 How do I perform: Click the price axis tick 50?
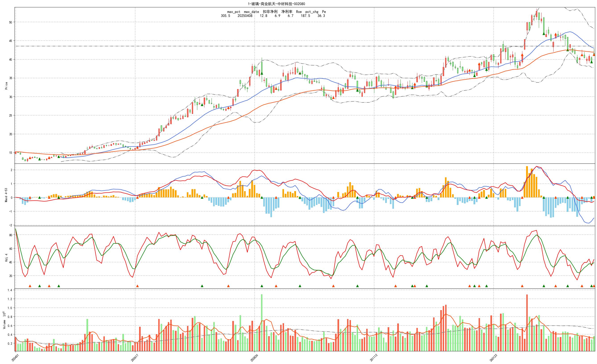click(x=10, y=22)
